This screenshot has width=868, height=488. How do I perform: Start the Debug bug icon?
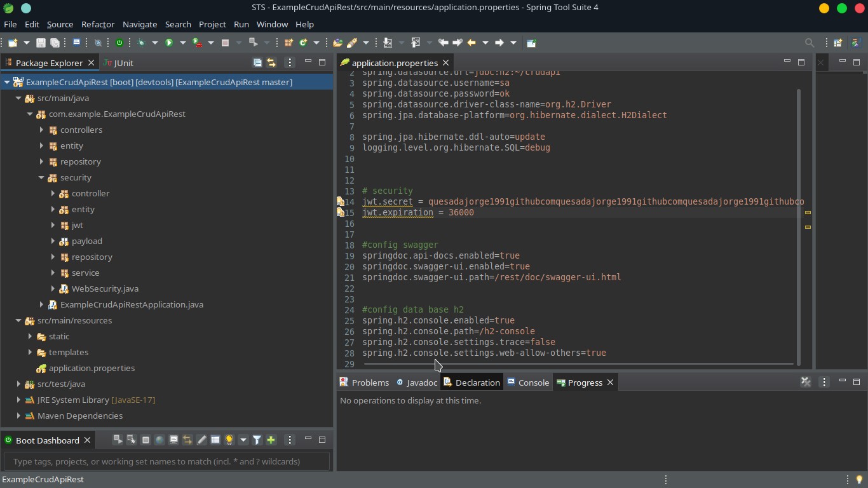(141, 43)
